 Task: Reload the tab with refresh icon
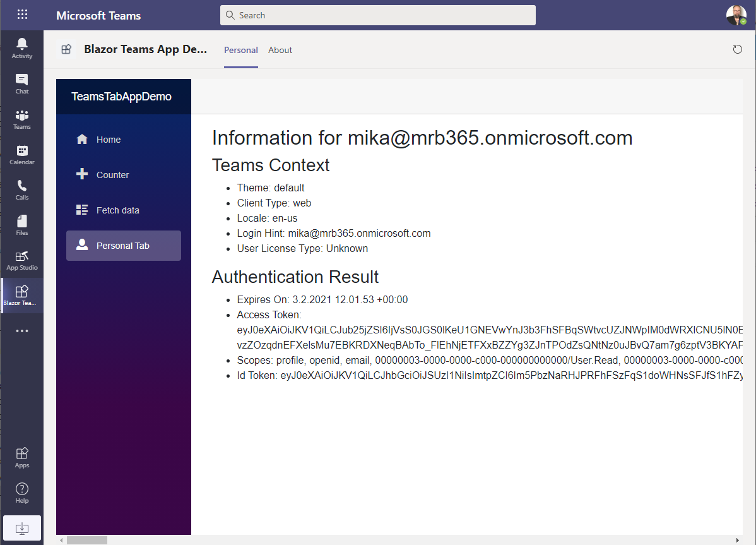pos(737,49)
